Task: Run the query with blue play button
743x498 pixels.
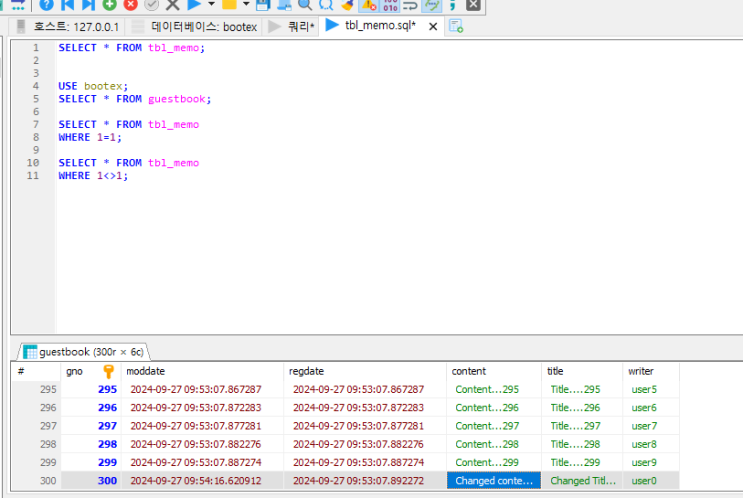Action: [x=194, y=5]
